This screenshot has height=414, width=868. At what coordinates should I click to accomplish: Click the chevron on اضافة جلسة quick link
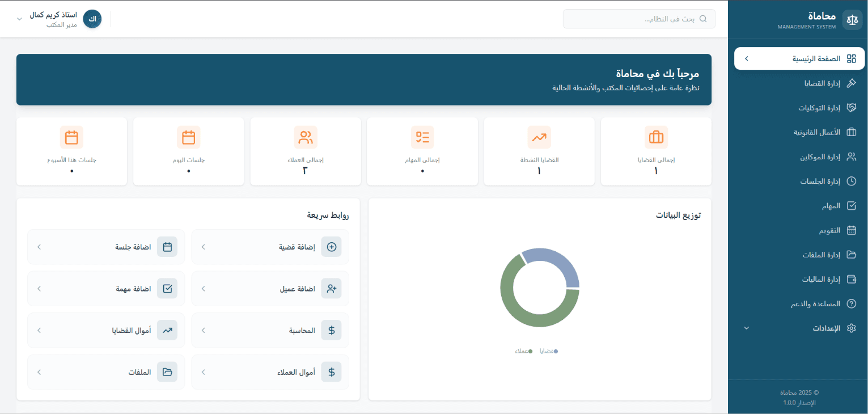(x=39, y=247)
